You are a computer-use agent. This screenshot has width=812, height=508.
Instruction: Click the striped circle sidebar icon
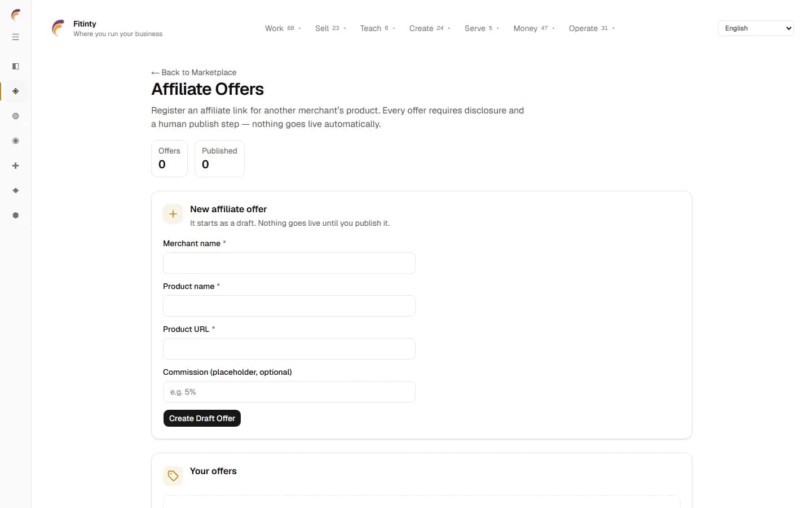(x=16, y=116)
